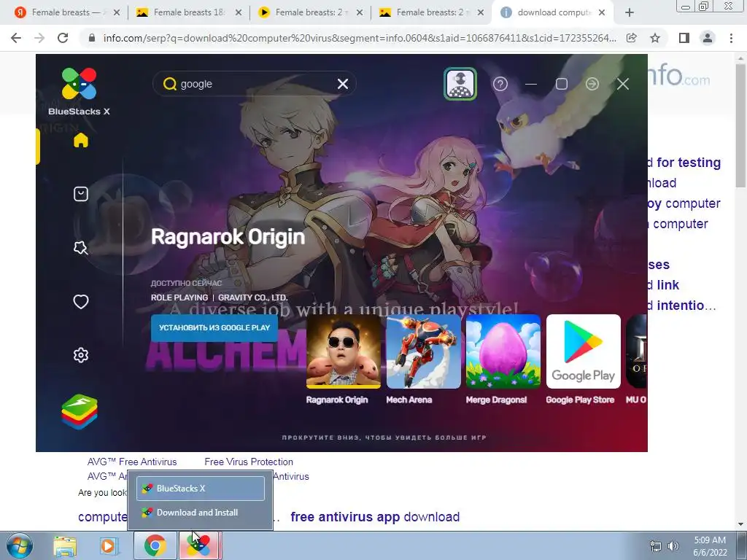Go back in Chrome
Viewport: 747px width, 560px height.
pyautogui.click(x=16, y=38)
